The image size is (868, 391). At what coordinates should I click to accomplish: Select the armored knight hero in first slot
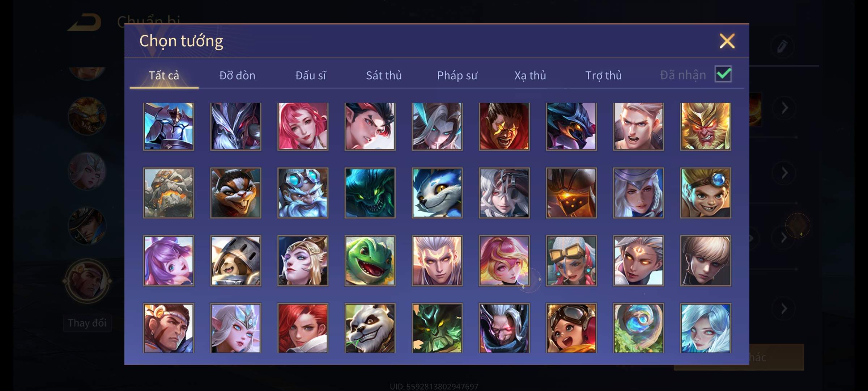[x=169, y=126]
